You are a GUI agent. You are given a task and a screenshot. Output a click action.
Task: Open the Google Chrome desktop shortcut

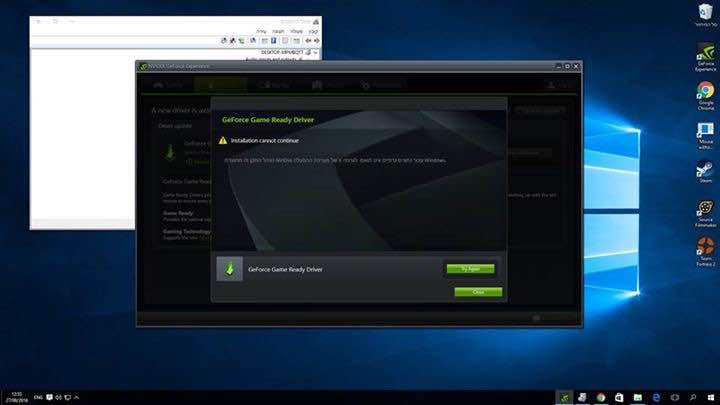coord(705,96)
